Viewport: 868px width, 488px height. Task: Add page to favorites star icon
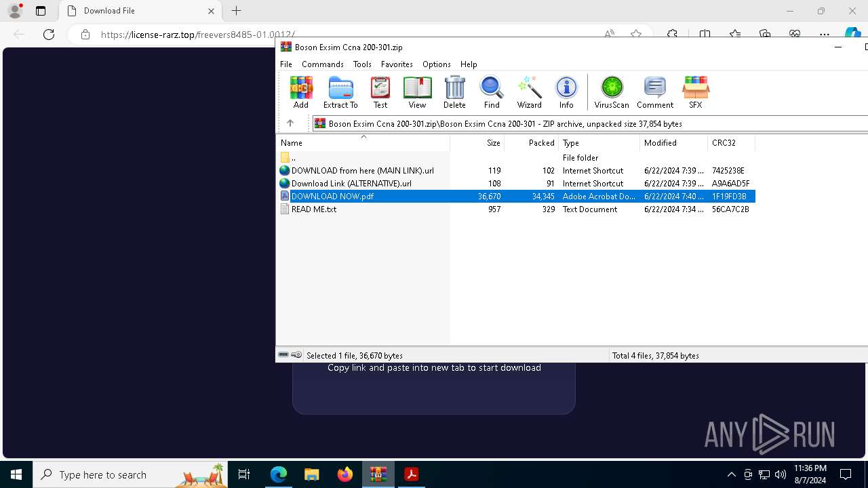click(636, 34)
